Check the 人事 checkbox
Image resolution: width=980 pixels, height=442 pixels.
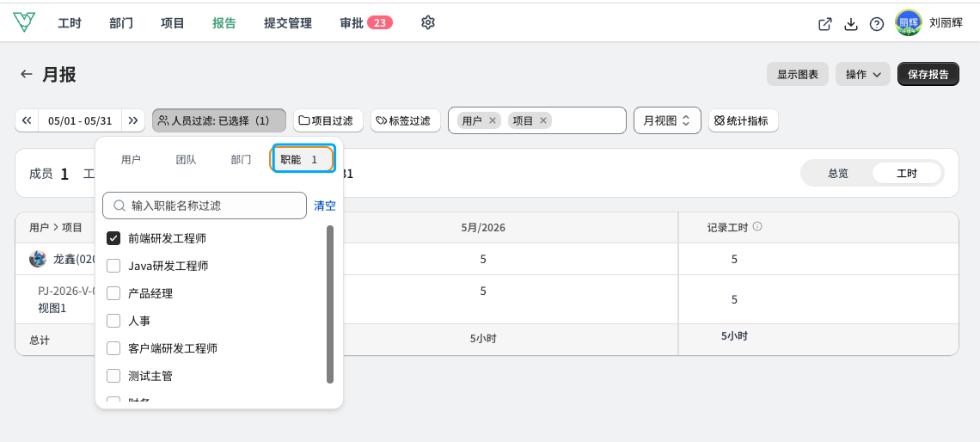(113, 321)
